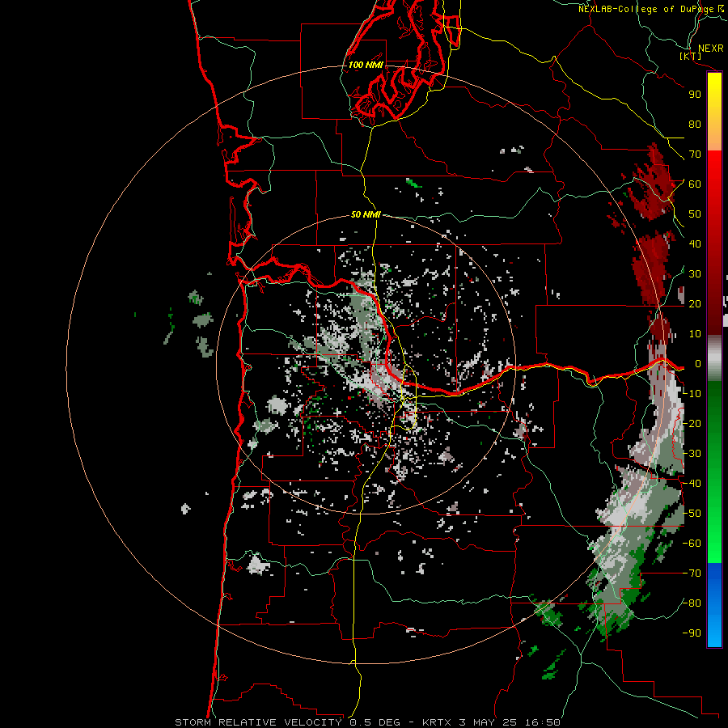728x728 pixels.
Task: Click the "40" value on velocity scale
Action: click(695, 244)
